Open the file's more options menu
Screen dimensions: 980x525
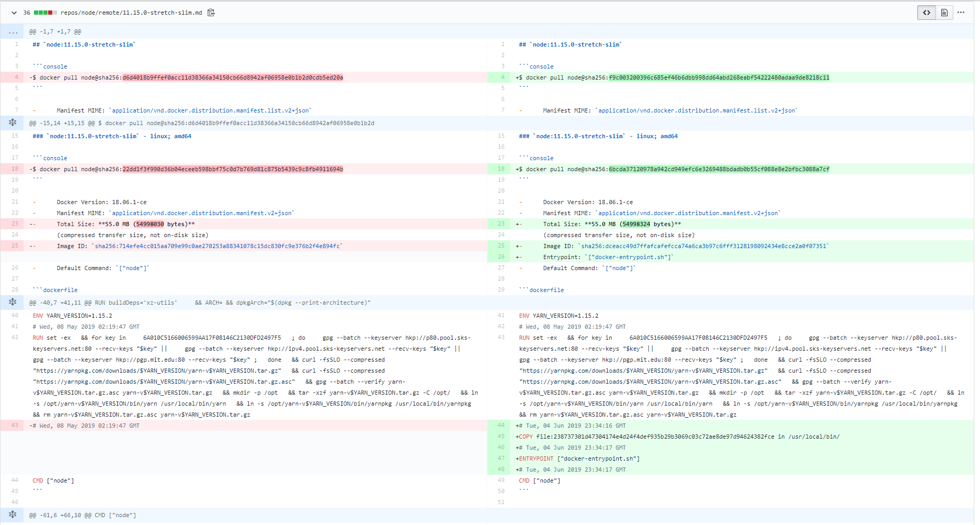click(x=961, y=13)
